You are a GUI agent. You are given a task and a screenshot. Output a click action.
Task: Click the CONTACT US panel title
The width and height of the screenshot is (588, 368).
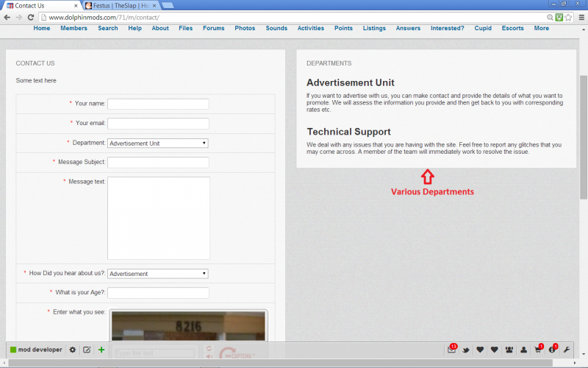coord(35,63)
